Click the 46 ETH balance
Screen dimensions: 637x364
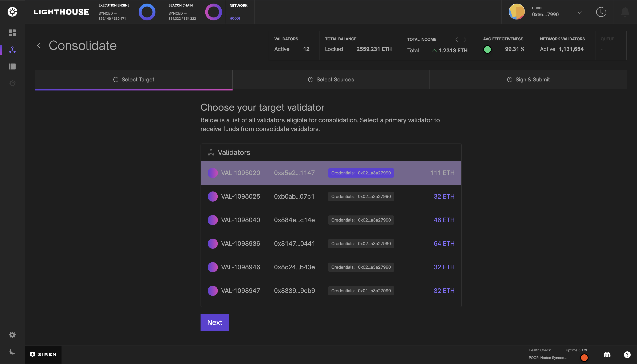444,220
